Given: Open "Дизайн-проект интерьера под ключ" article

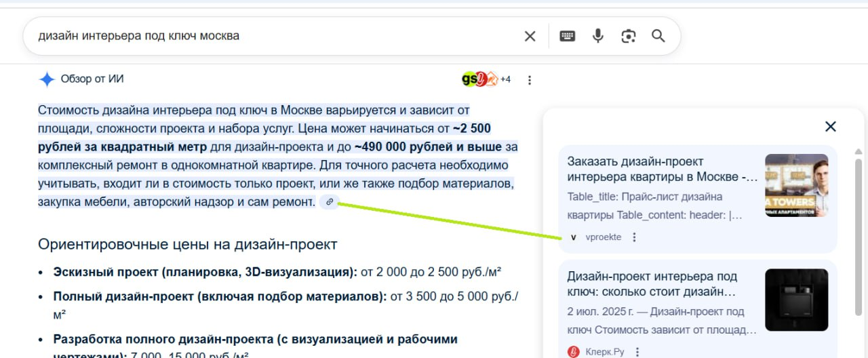Looking at the screenshot, I should (651, 285).
